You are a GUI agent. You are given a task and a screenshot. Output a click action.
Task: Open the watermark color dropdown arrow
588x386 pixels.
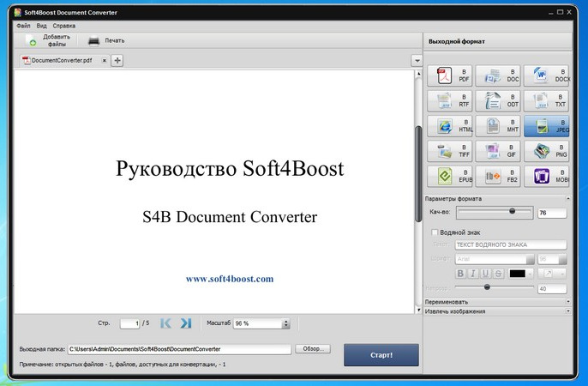[x=530, y=274]
